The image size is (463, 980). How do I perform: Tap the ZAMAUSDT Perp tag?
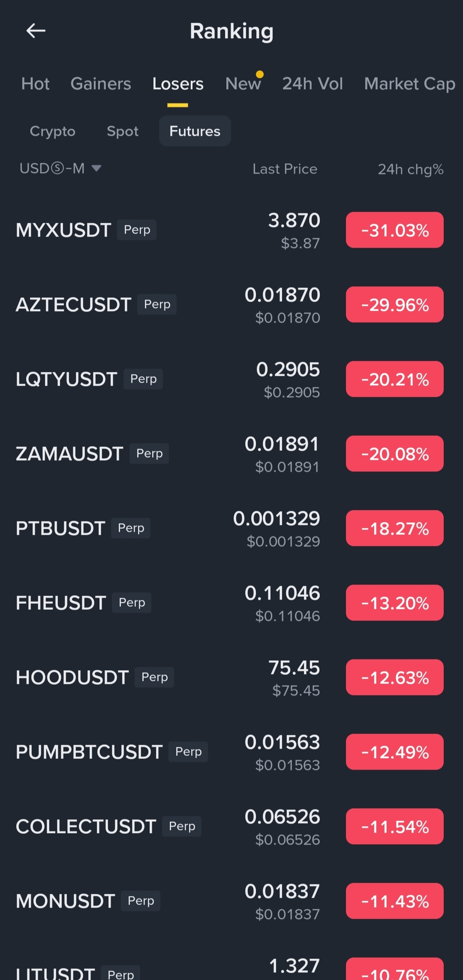149,453
